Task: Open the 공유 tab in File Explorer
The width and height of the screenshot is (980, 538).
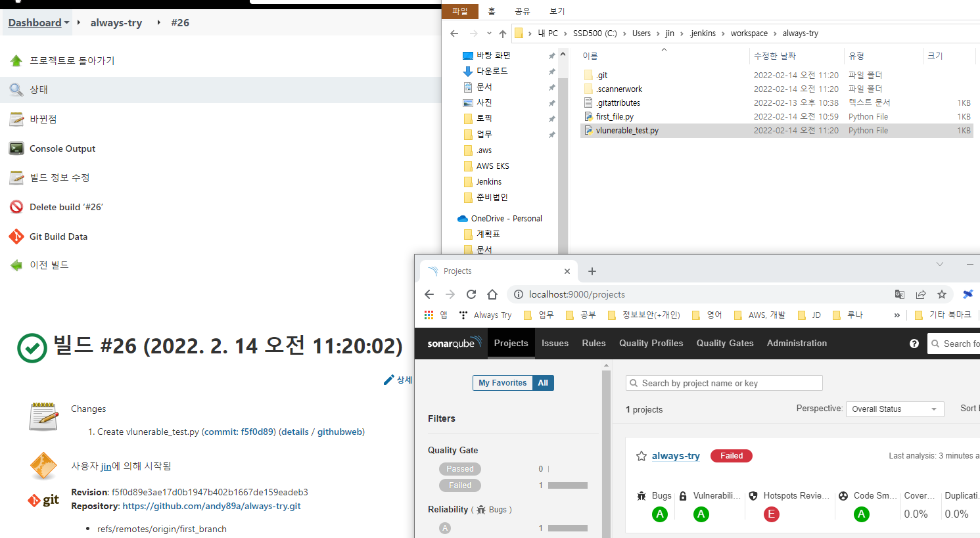Action: pos(523,11)
